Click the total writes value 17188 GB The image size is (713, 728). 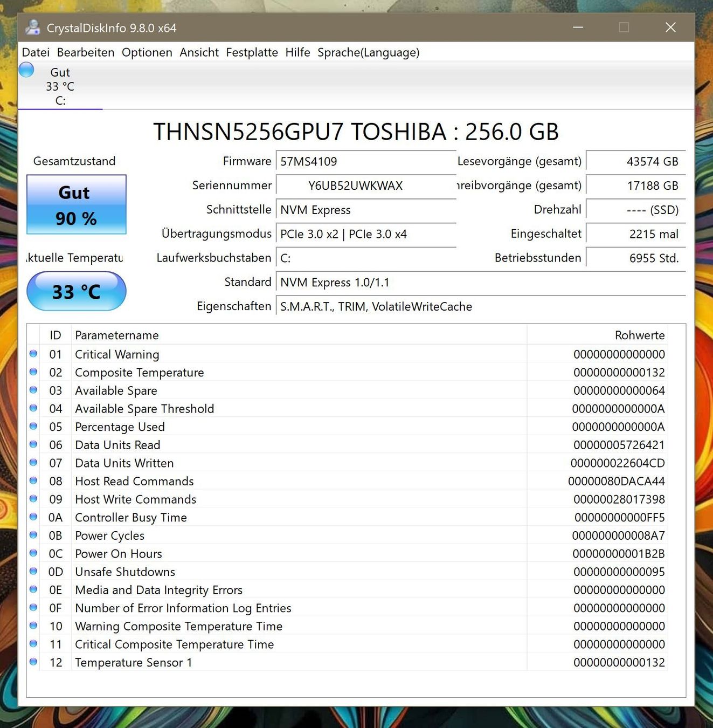click(636, 186)
